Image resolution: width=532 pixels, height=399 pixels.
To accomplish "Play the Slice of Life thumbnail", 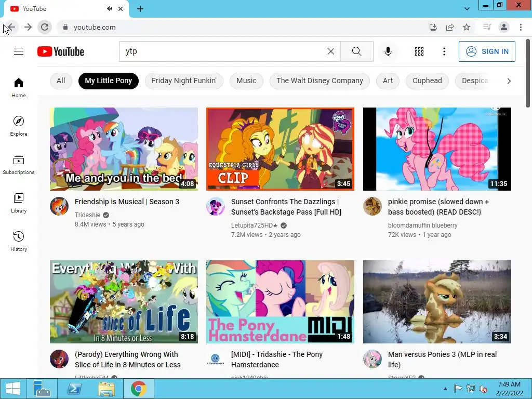I will point(124,302).
